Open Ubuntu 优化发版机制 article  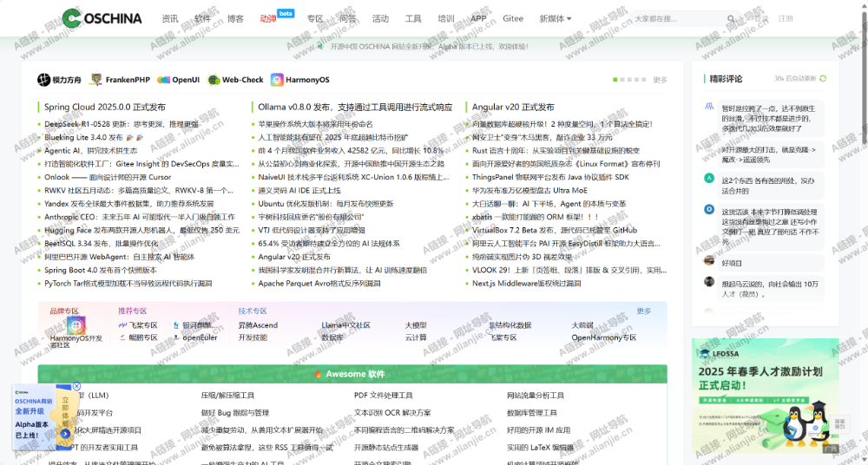tap(325, 204)
